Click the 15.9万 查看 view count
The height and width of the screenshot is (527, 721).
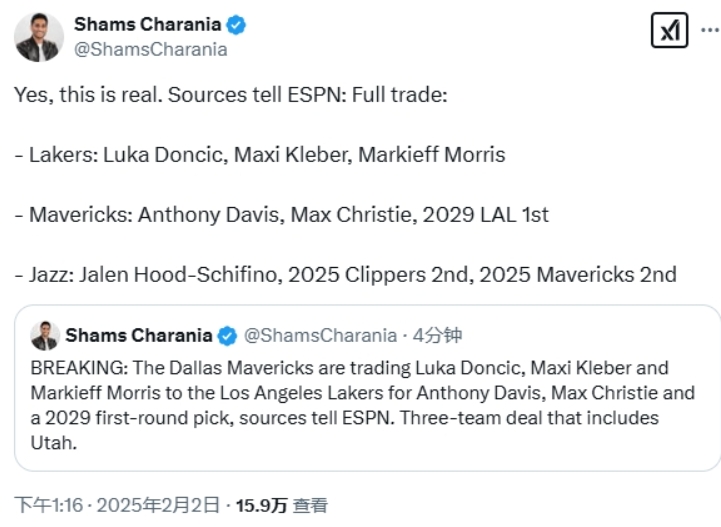pos(281,506)
